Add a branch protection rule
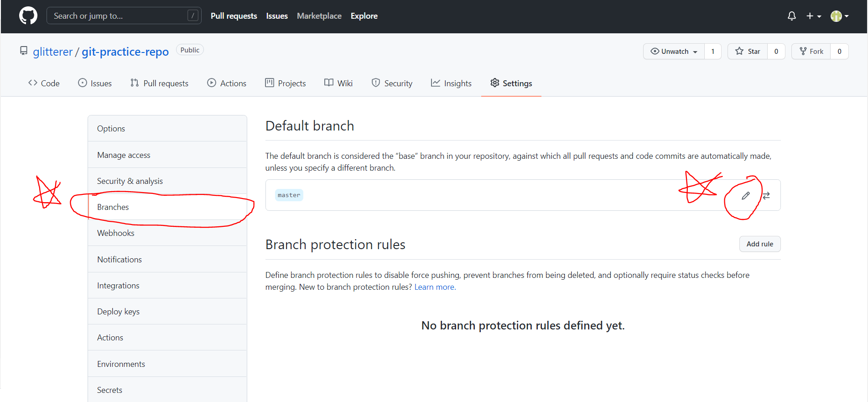Screen dimensions: 868x402 [760, 244]
